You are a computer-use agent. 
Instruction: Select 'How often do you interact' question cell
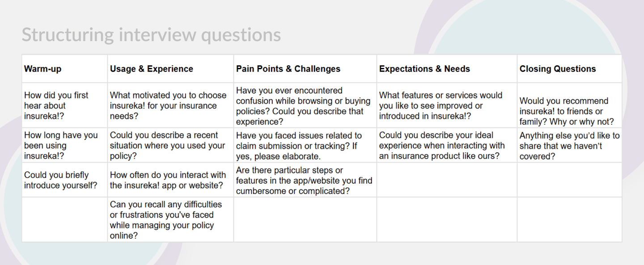(170, 180)
